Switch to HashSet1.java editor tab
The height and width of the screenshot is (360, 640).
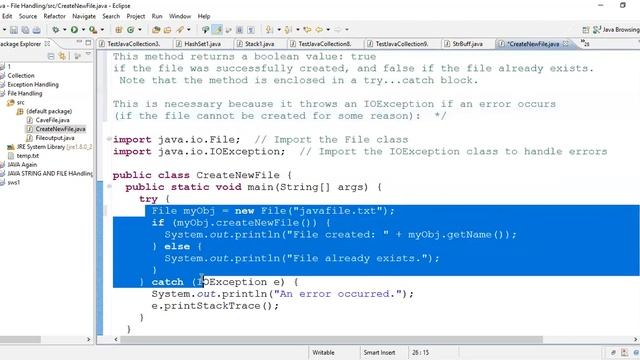pyautogui.click(x=202, y=44)
